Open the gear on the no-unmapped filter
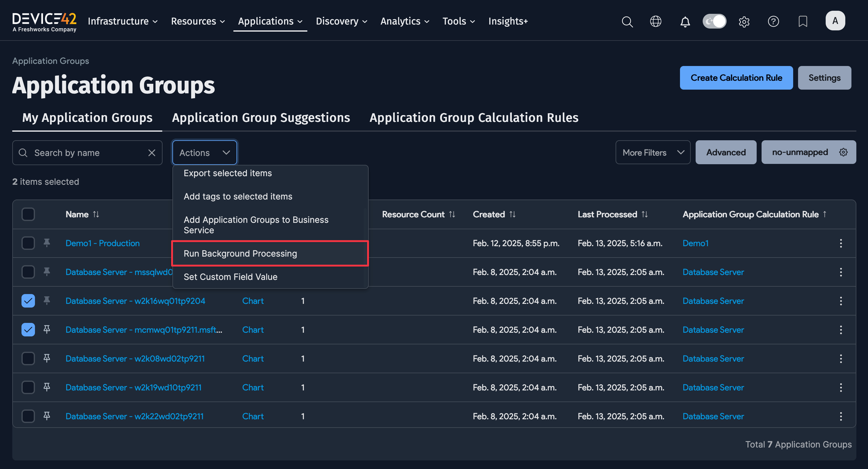The image size is (868, 469). point(843,152)
